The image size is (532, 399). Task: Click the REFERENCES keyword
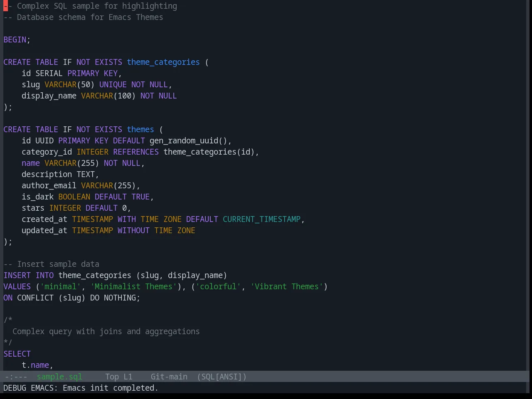(136, 152)
